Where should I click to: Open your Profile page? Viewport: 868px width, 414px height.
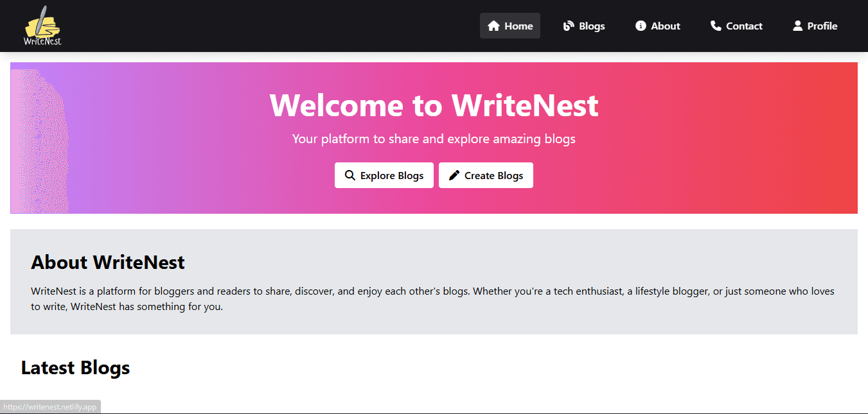(814, 26)
